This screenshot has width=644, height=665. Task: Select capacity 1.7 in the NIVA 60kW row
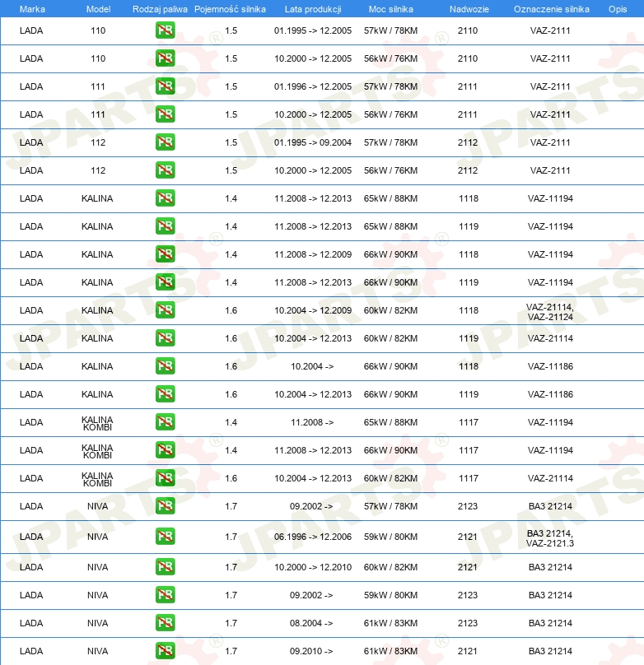tap(231, 567)
